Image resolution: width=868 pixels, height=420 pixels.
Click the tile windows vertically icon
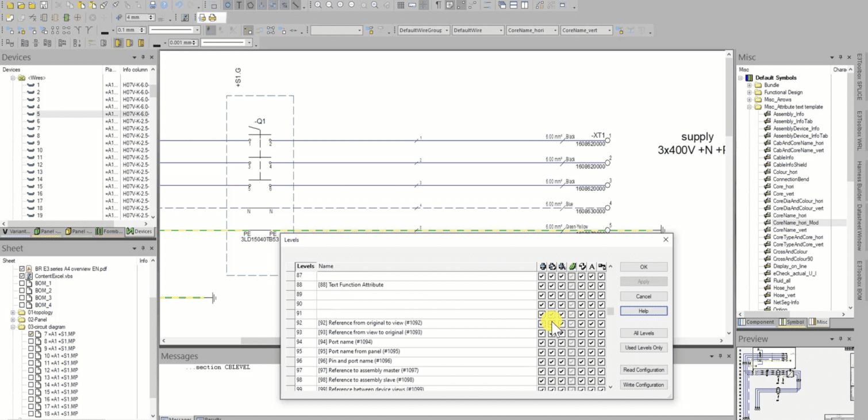(x=524, y=5)
